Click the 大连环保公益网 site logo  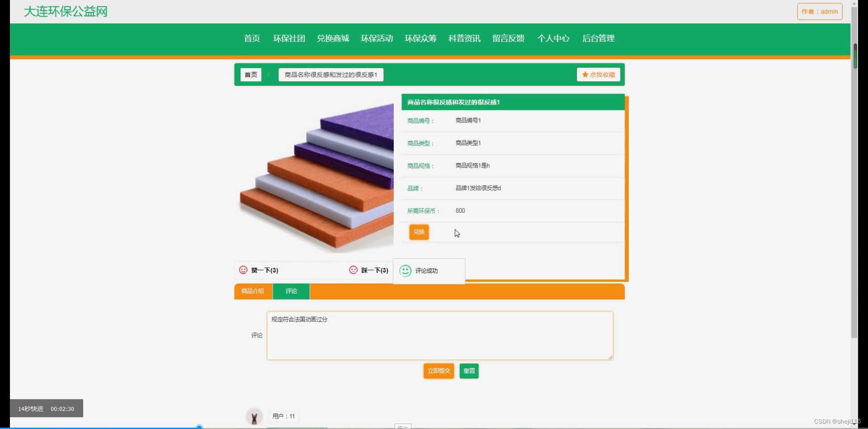(65, 11)
